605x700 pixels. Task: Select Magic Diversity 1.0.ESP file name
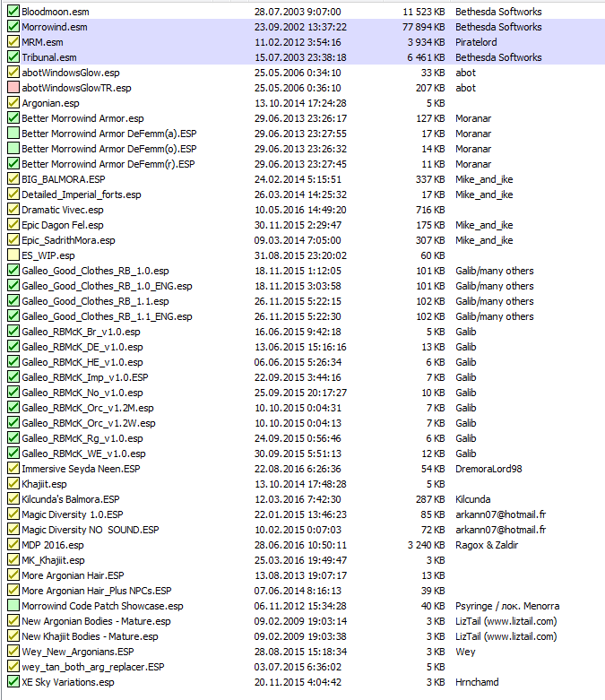[73, 514]
